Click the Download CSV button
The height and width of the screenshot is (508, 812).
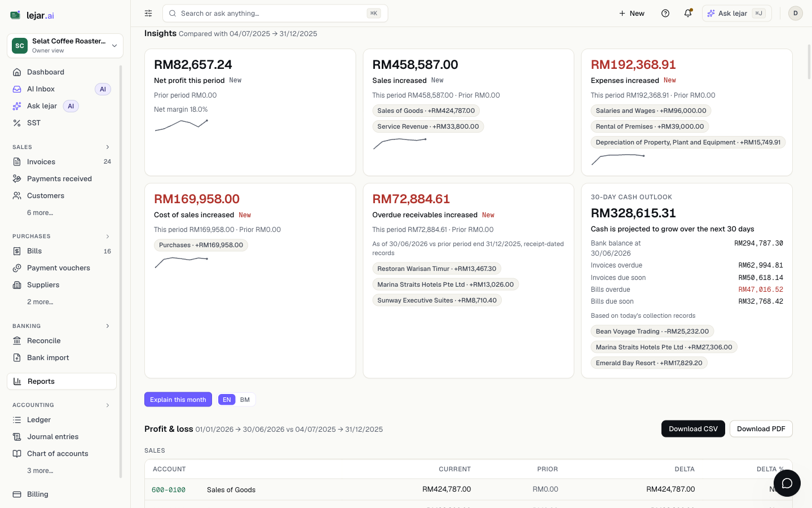[693, 429]
